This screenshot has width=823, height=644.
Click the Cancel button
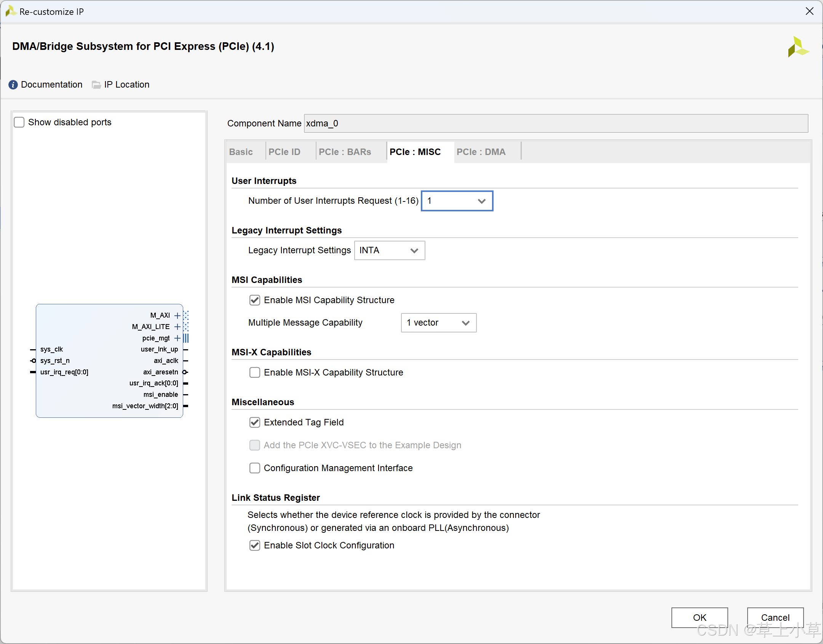(775, 617)
